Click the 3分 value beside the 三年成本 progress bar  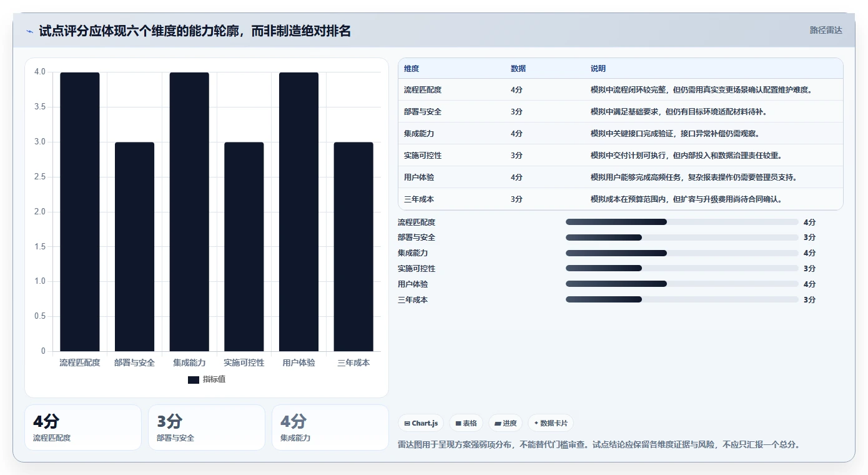(809, 299)
